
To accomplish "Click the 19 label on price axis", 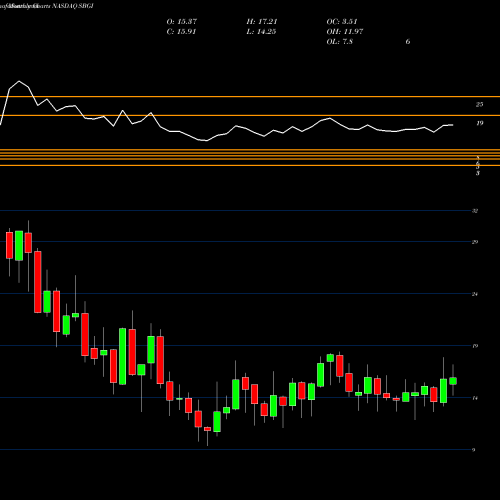I will [x=475, y=346].
